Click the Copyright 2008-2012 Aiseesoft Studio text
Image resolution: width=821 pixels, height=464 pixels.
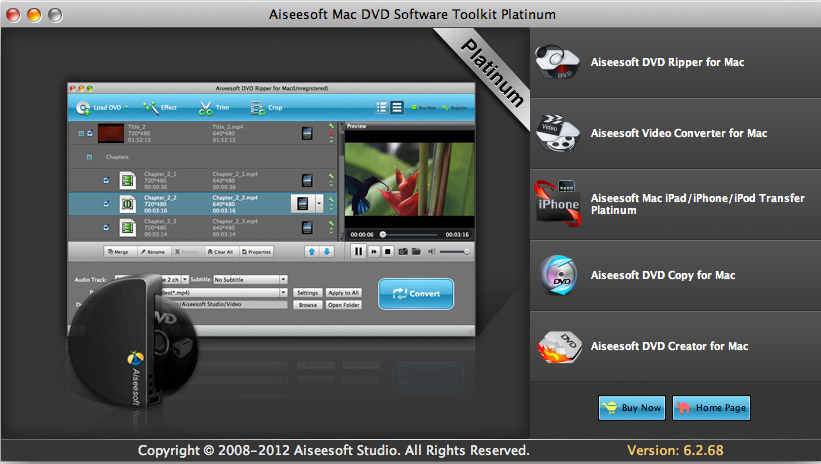(334, 450)
